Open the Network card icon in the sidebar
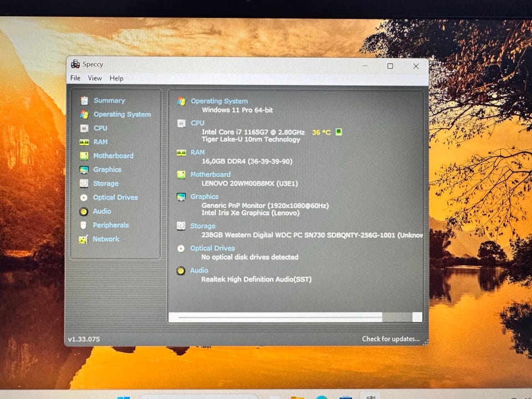Screen dimensions: 532x399 click(x=84, y=239)
